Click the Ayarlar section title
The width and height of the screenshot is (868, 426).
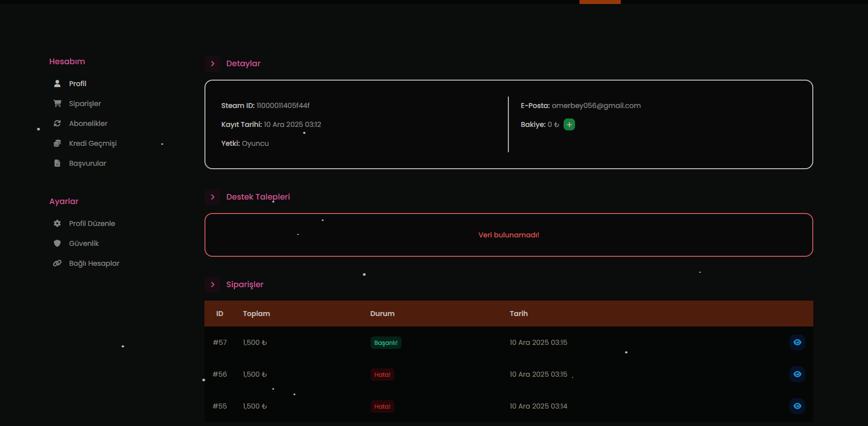coord(64,201)
